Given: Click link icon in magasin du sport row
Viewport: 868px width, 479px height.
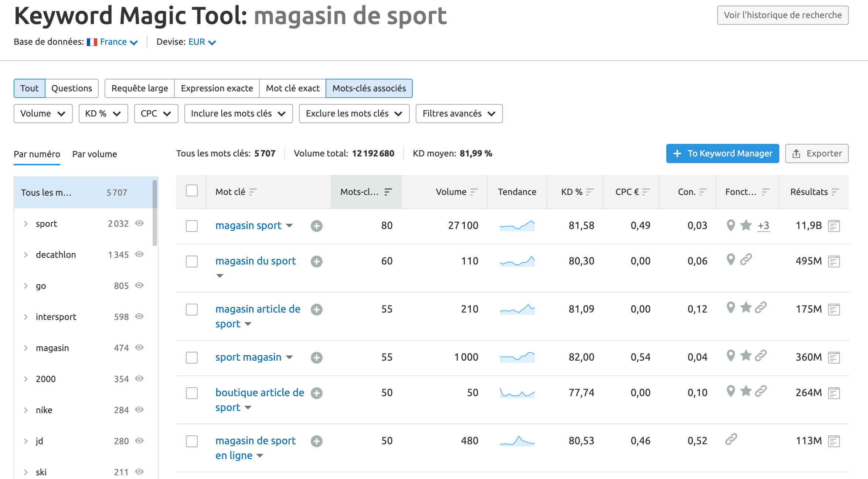Looking at the screenshot, I should pyautogui.click(x=746, y=260).
